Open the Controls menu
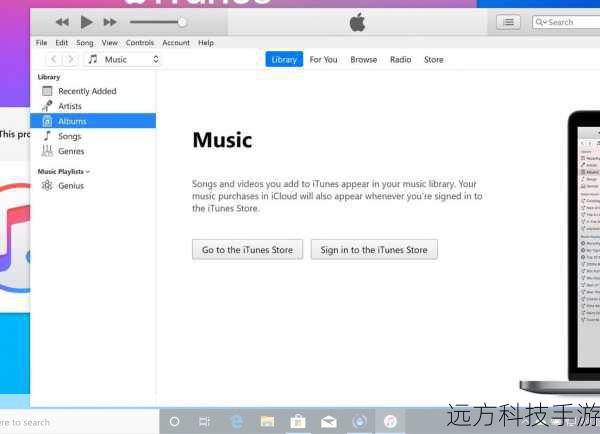The height and width of the screenshot is (434, 600). click(140, 43)
